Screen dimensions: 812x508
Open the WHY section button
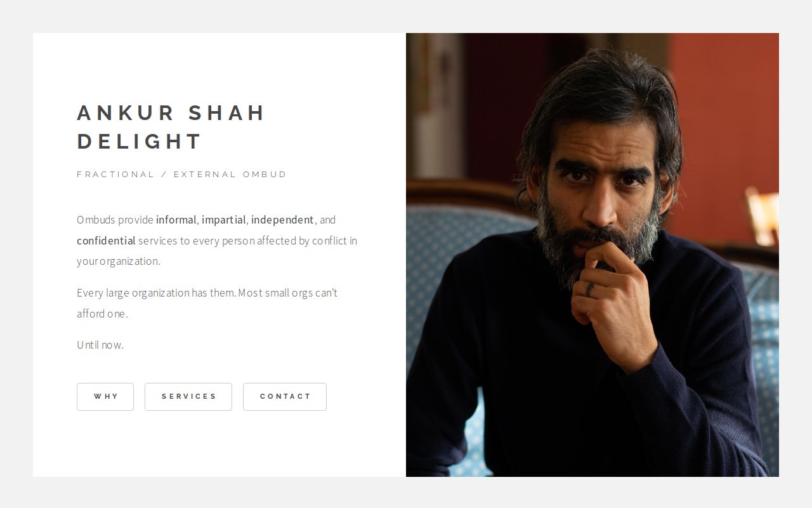105,397
